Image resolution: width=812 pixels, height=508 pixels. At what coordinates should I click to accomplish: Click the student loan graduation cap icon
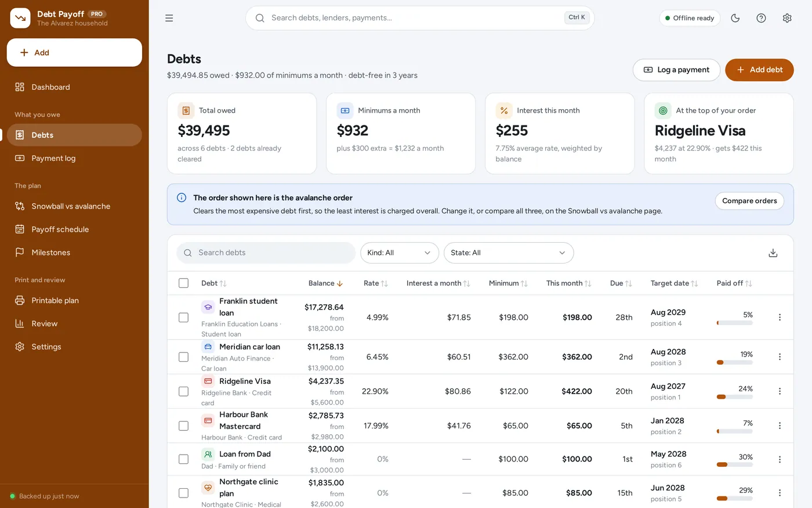click(208, 307)
